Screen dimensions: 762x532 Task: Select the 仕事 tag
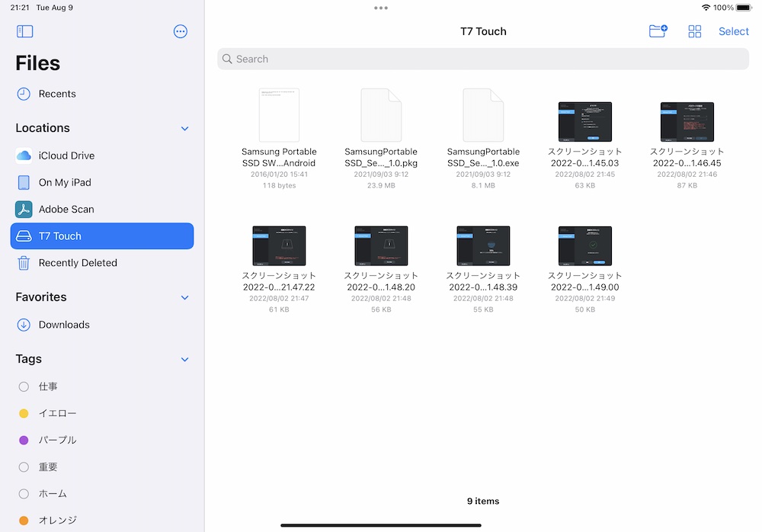coord(101,386)
